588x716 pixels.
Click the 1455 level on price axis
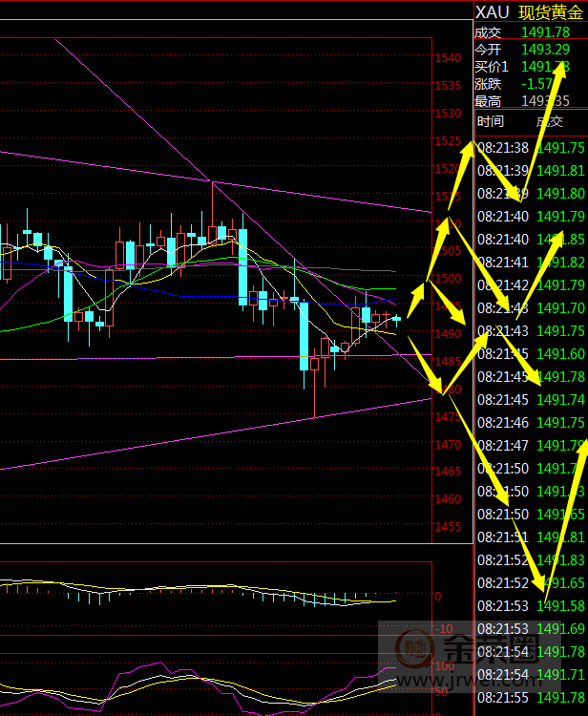[449, 527]
